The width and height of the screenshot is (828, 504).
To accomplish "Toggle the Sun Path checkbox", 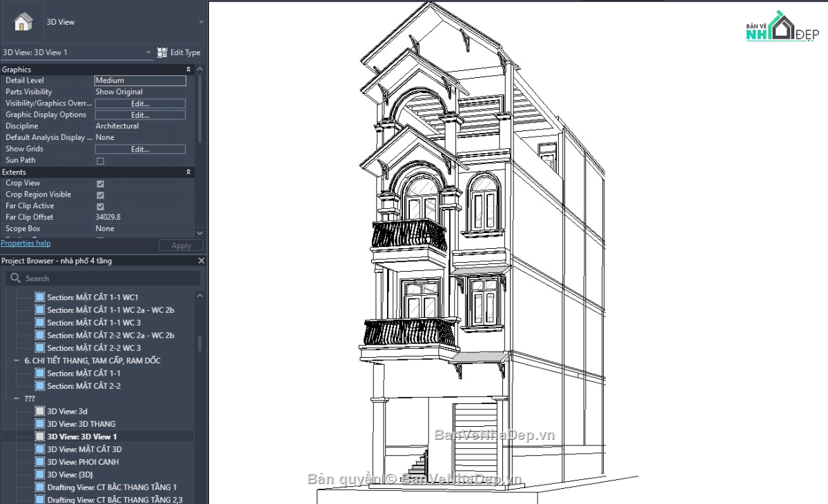I will pyautogui.click(x=100, y=161).
